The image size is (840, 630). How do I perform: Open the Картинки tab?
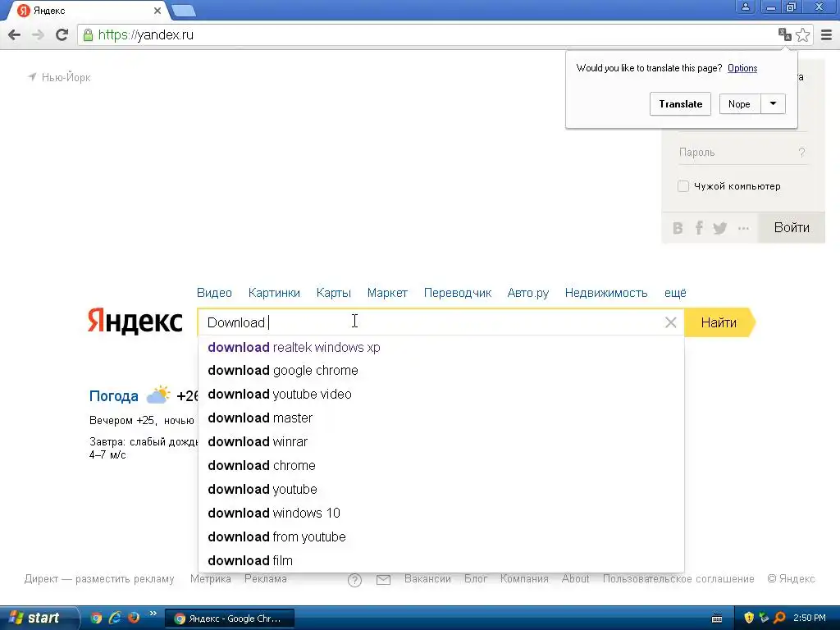coord(274,293)
